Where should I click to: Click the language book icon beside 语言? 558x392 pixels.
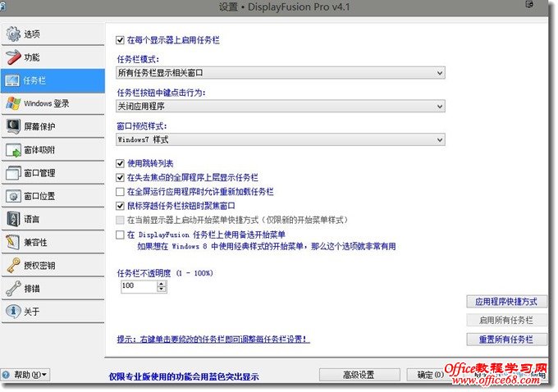pos(13,219)
